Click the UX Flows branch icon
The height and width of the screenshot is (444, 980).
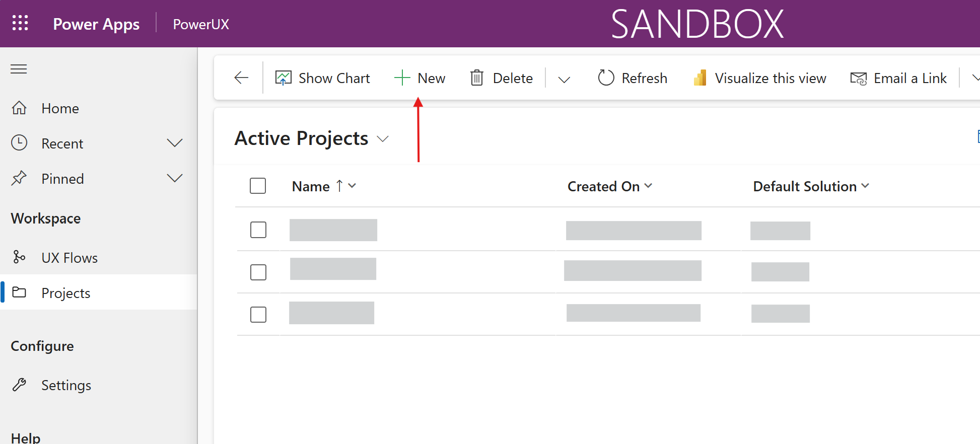pos(19,257)
